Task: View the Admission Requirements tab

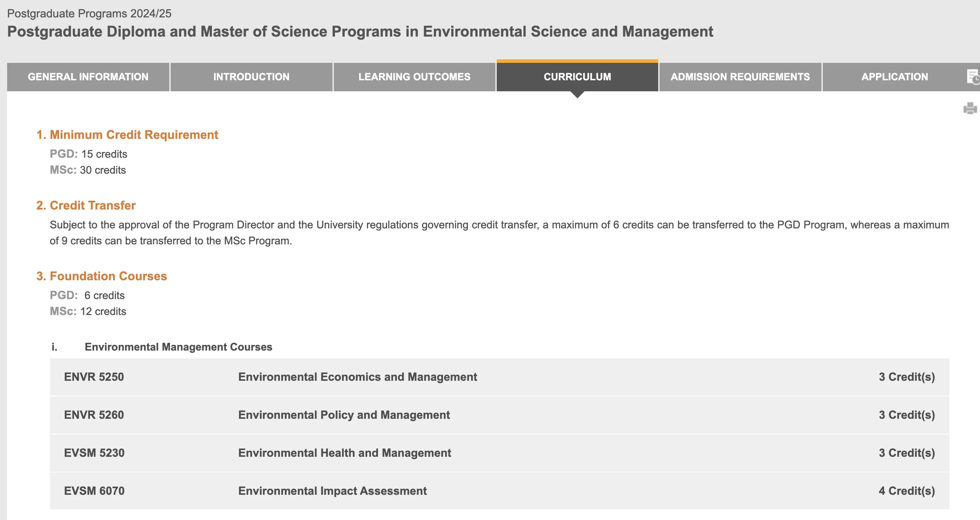Action: (740, 77)
